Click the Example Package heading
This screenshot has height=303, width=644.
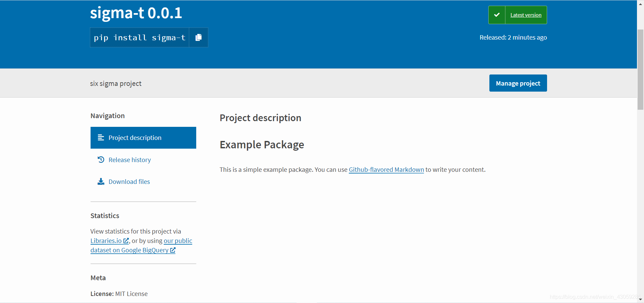pyautogui.click(x=262, y=145)
